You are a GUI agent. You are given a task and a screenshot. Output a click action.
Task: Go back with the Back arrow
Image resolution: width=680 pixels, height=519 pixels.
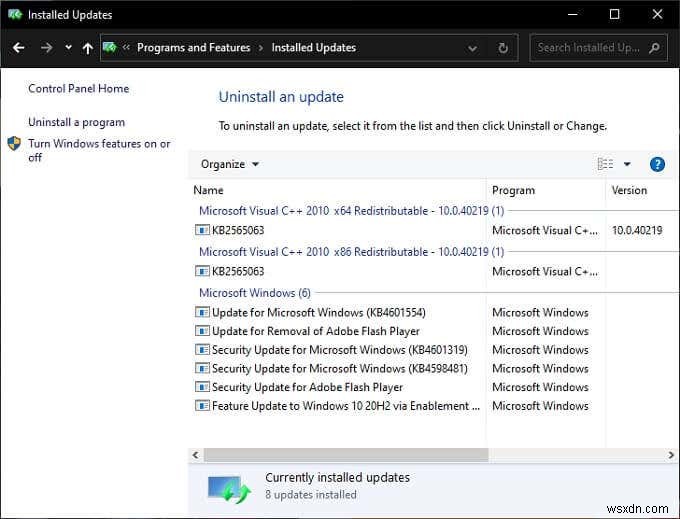19,48
